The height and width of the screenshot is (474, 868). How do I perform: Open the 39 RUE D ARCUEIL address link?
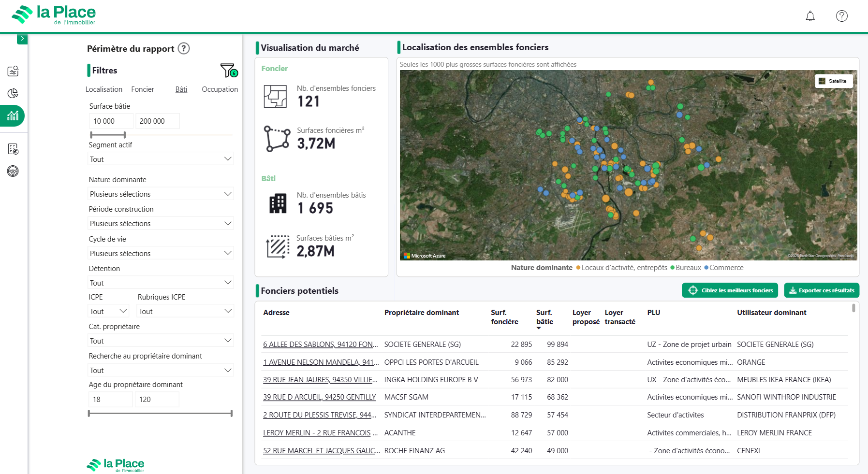[x=319, y=397]
